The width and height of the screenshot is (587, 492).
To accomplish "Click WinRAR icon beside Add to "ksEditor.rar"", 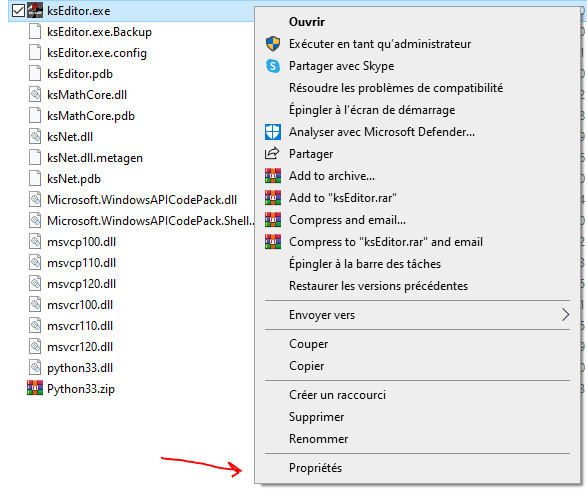I will pos(273,198).
